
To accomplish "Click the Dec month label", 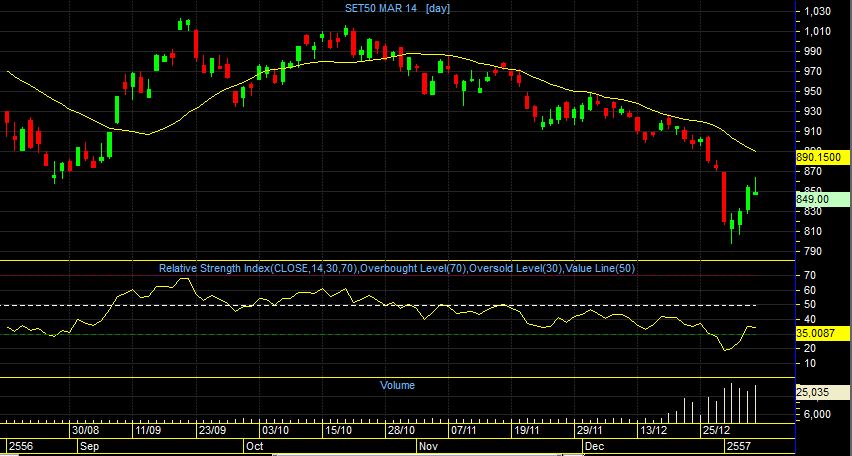I will click(x=596, y=446).
